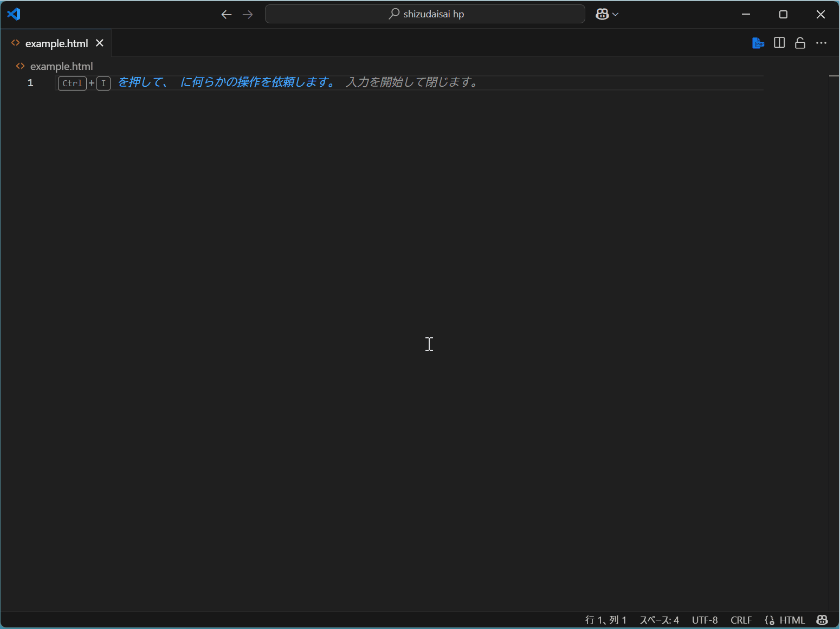Go back with the left arrow
The width and height of the screenshot is (840, 629).
point(227,15)
